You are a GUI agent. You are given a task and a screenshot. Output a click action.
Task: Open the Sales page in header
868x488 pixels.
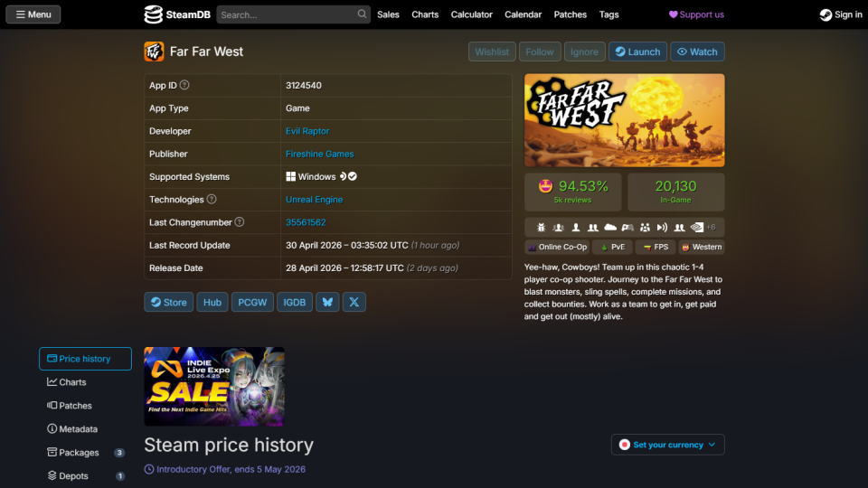coord(388,14)
